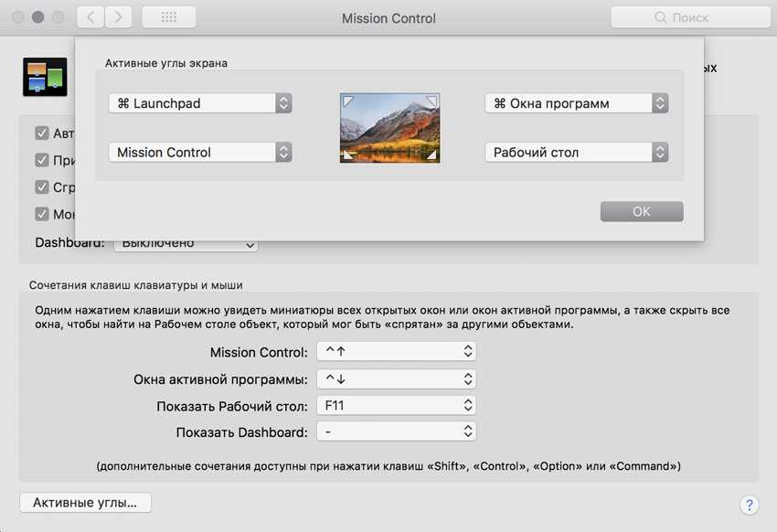Click the forward navigation arrow

[119, 17]
